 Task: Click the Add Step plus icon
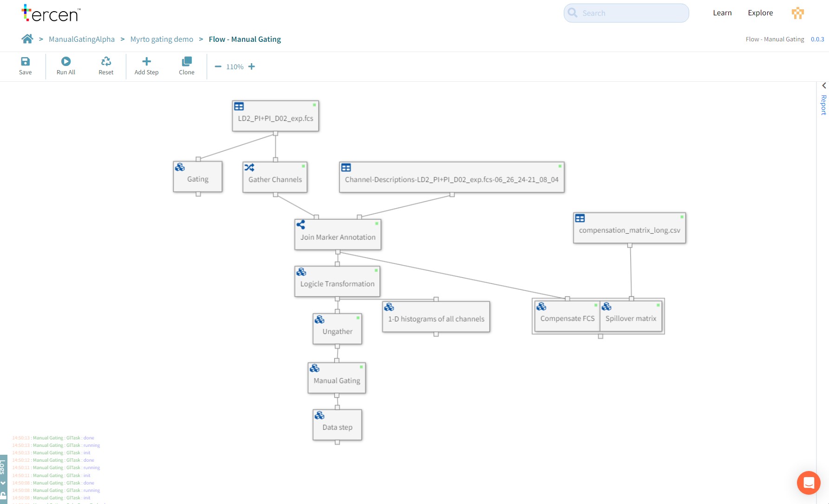(146, 62)
